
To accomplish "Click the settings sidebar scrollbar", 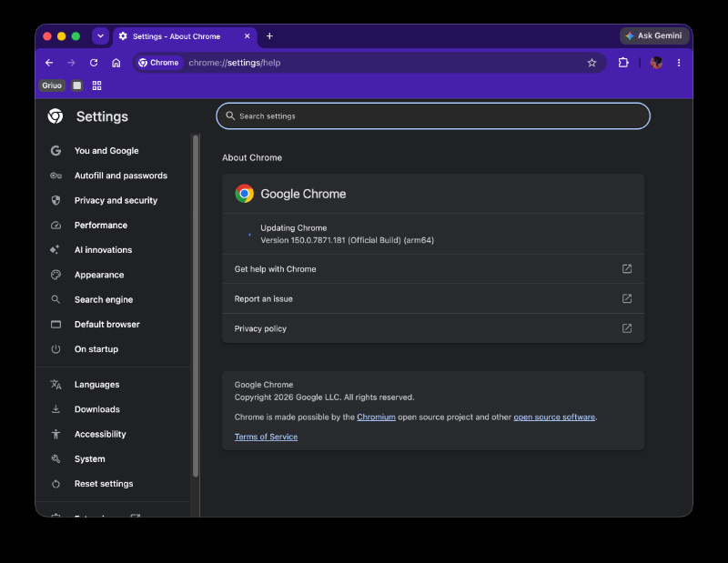I will click(x=196, y=307).
